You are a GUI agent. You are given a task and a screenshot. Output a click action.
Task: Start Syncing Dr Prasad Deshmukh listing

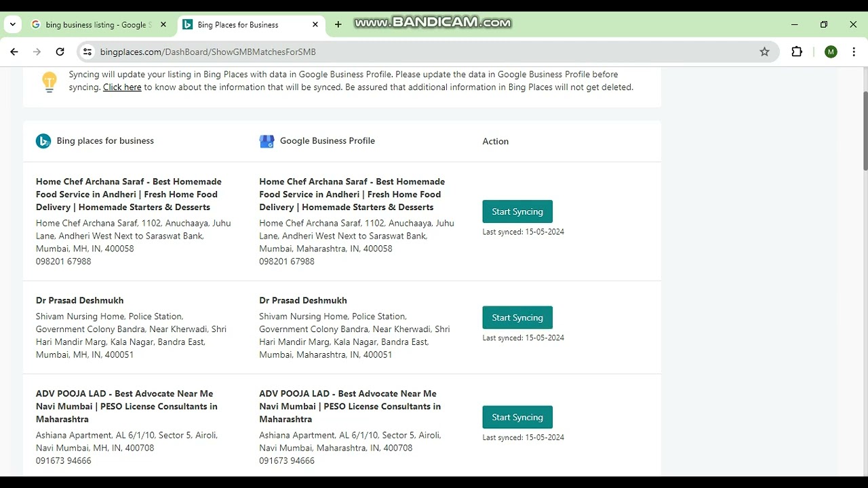(x=517, y=317)
